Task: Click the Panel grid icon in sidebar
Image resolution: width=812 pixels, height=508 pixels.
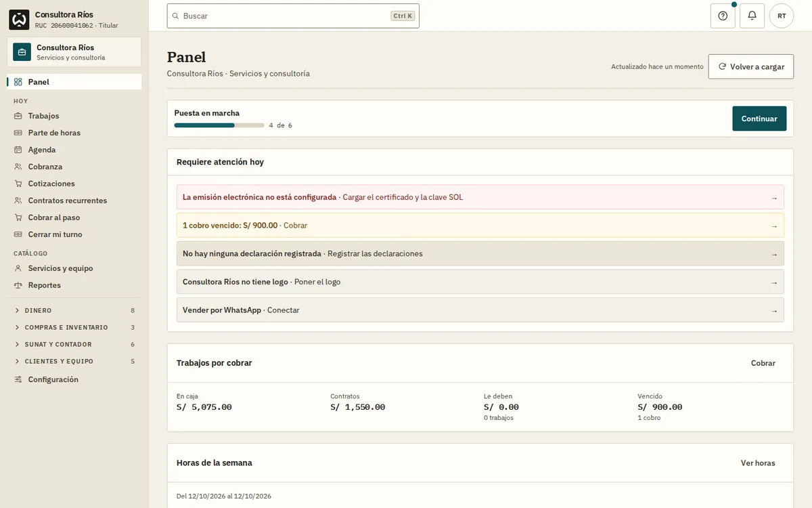Action: pos(18,82)
